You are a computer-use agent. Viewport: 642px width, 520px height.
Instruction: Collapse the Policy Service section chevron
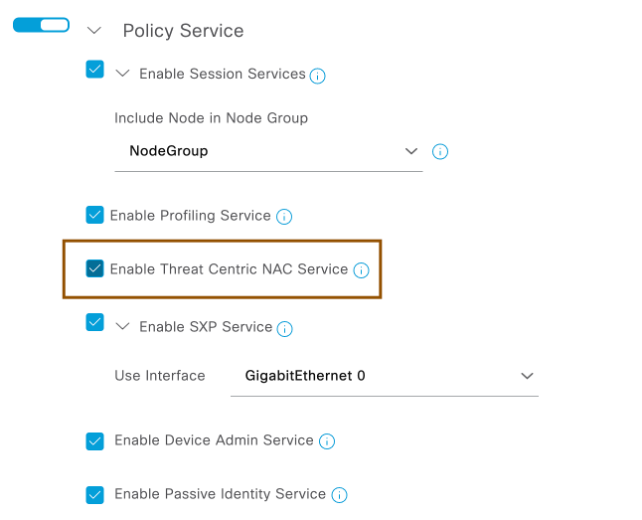[94, 31]
